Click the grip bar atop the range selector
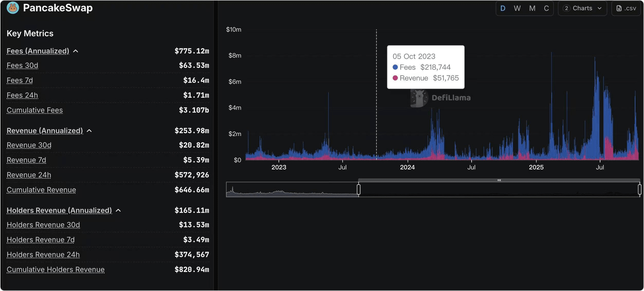 click(x=499, y=180)
